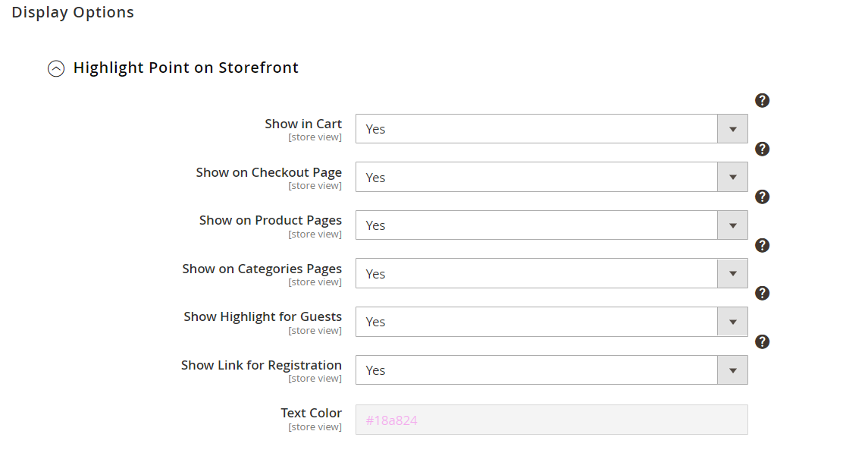Click arrow button of Show in Cart select

pyautogui.click(x=732, y=128)
